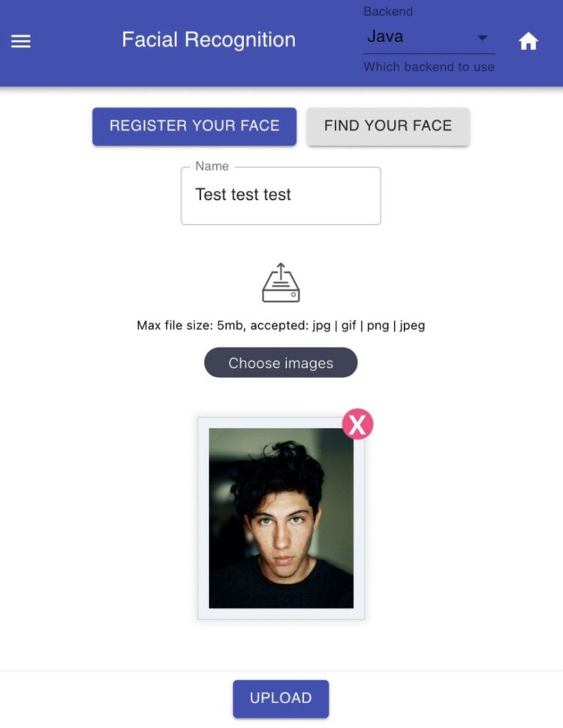Go to home via house icon
This screenshot has height=728, width=563.
(x=528, y=41)
